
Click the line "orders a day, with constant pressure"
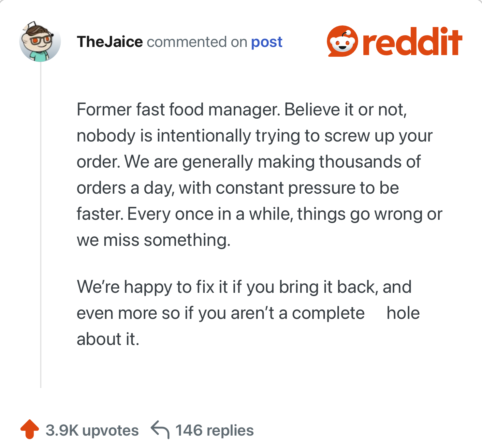[238, 188]
